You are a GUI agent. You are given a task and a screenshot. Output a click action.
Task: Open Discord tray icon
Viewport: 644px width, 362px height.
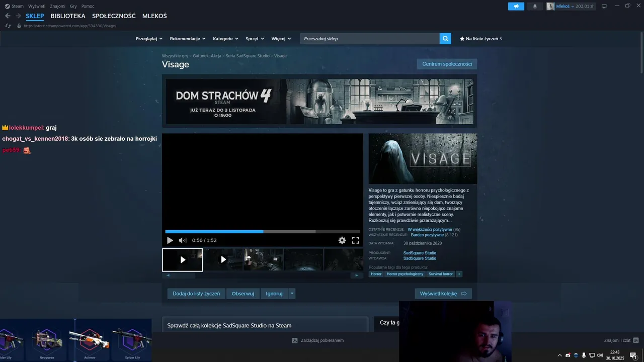pyautogui.click(x=568, y=355)
